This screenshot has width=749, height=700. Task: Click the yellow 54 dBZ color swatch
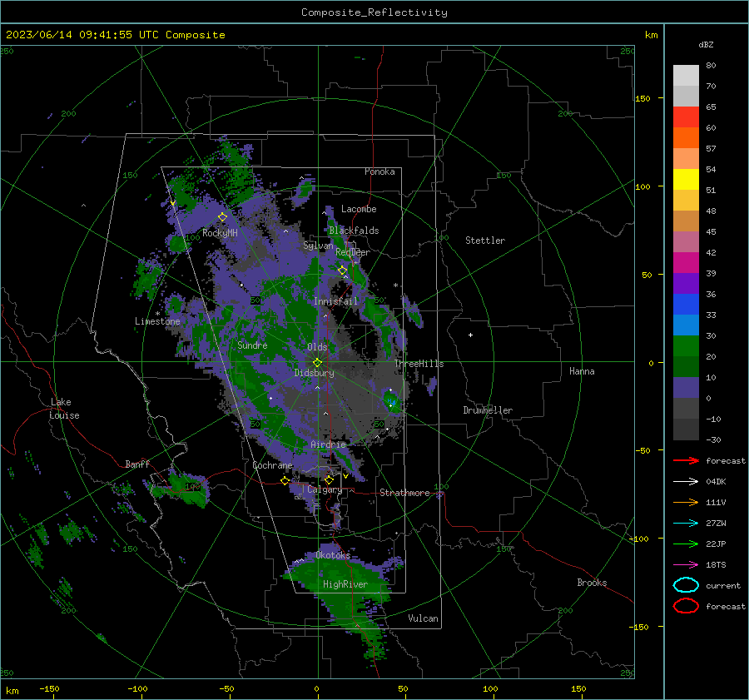point(686,179)
